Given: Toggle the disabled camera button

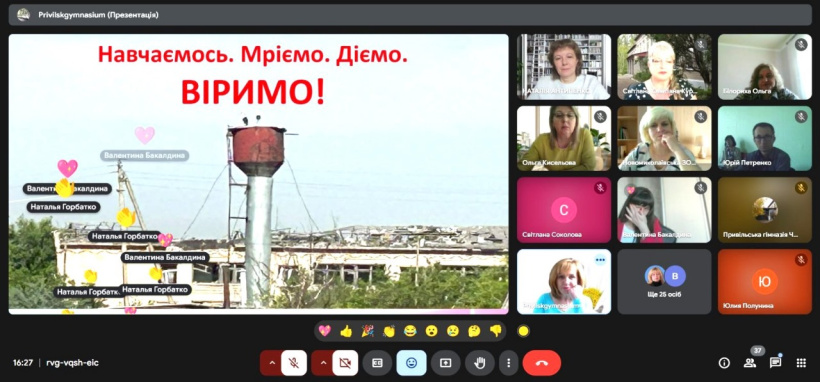Looking at the screenshot, I should [x=345, y=363].
